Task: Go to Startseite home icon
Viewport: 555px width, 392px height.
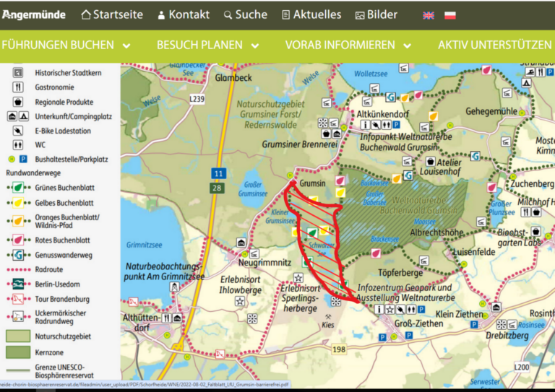Action: pos(86,15)
